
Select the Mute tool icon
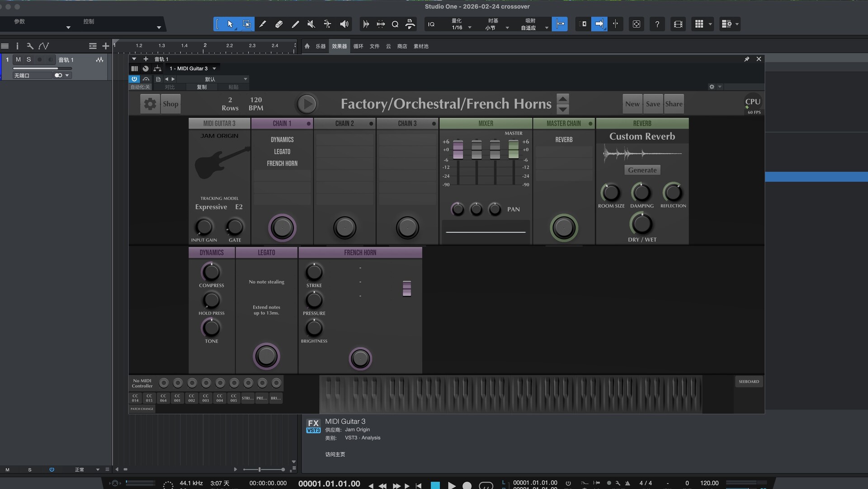pos(311,24)
